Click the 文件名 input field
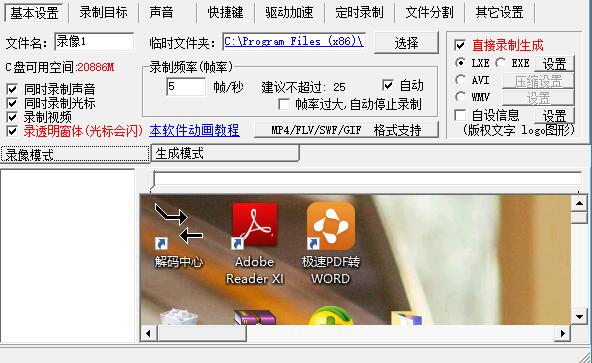 [x=94, y=42]
